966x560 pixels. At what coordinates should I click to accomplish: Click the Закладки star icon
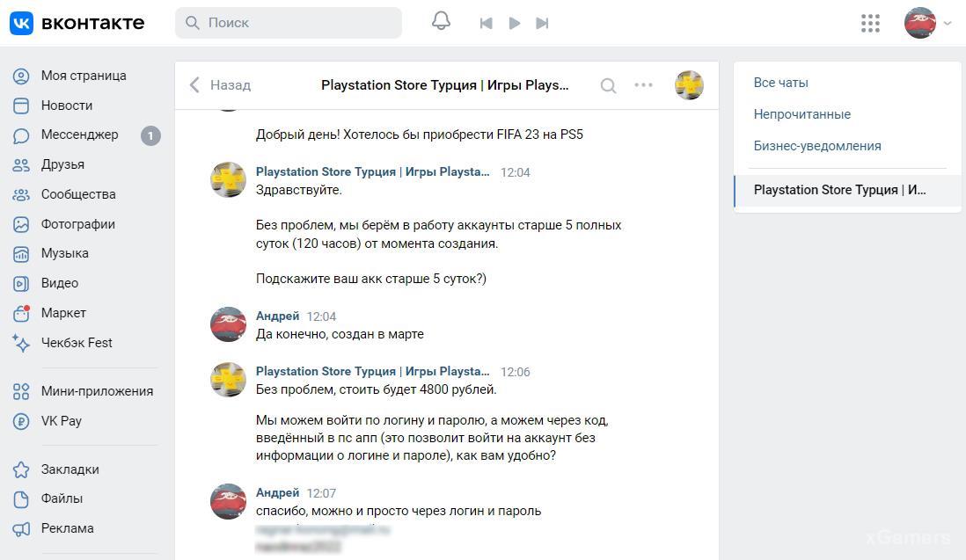coord(21,469)
